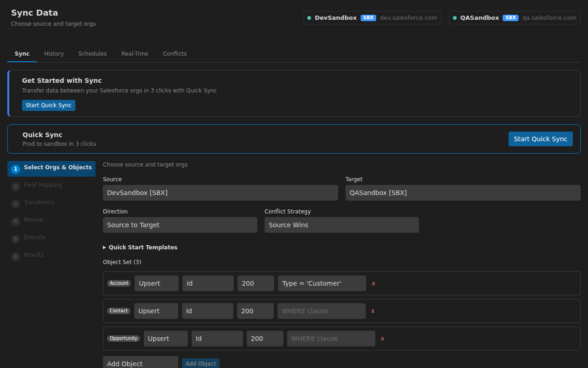Click step 1 number badge
The height and width of the screenshot is (368, 588).
[x=16, y=169]
